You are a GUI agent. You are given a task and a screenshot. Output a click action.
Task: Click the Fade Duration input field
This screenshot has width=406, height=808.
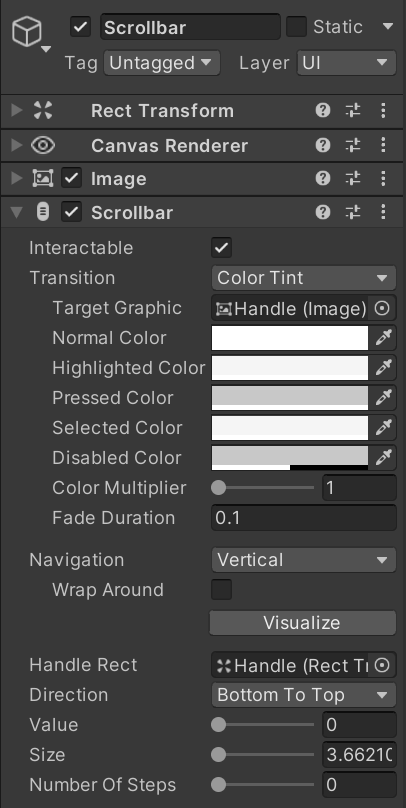pyautogui.click(x=303, y=518)
